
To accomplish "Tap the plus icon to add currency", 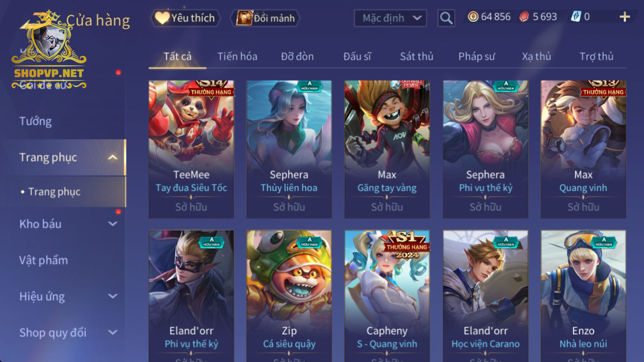I will click(624, 17).
